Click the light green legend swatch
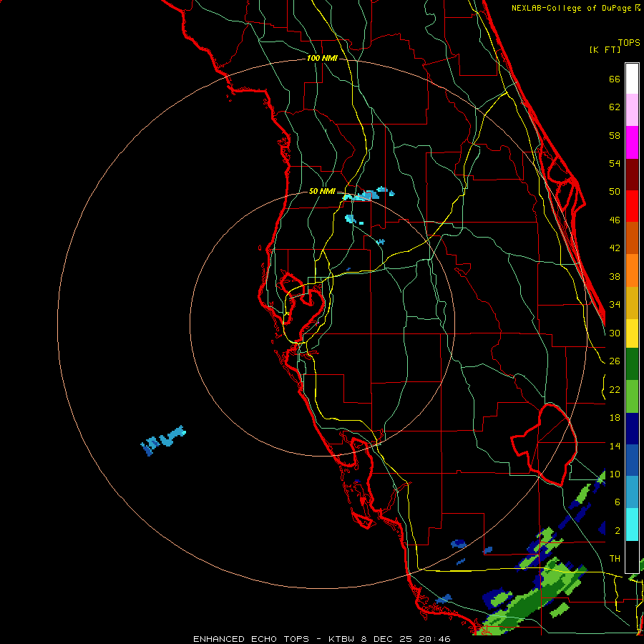Screen dimensions: 644x644 (632, 396)
